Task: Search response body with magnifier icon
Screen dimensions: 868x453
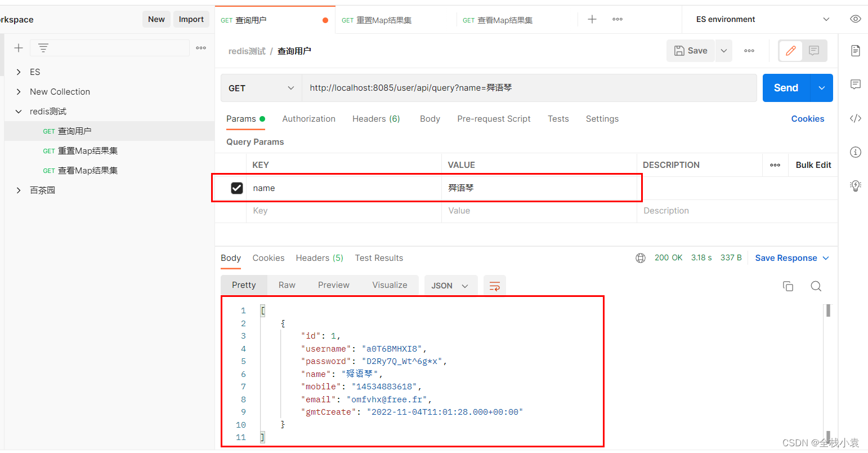Action: point(816,286)
